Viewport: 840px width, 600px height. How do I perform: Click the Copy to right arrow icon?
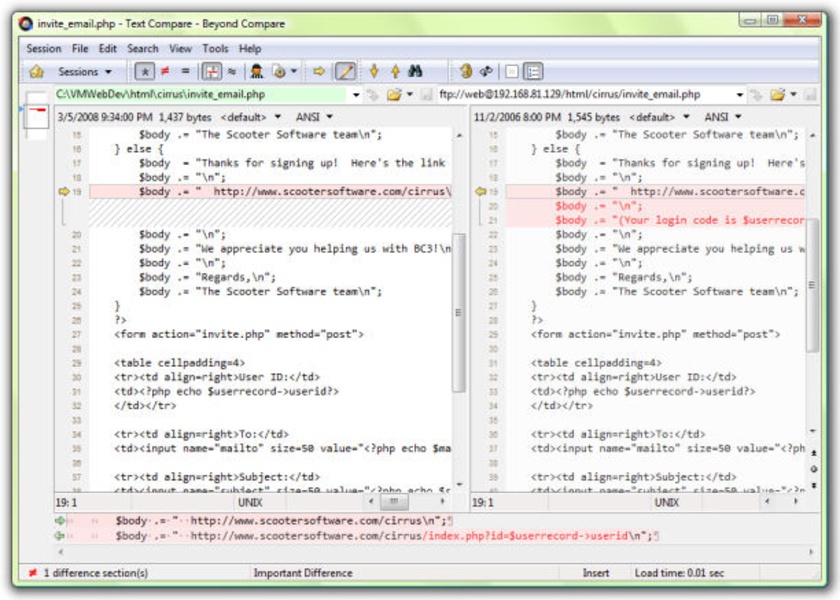click(x=319, y=72)
